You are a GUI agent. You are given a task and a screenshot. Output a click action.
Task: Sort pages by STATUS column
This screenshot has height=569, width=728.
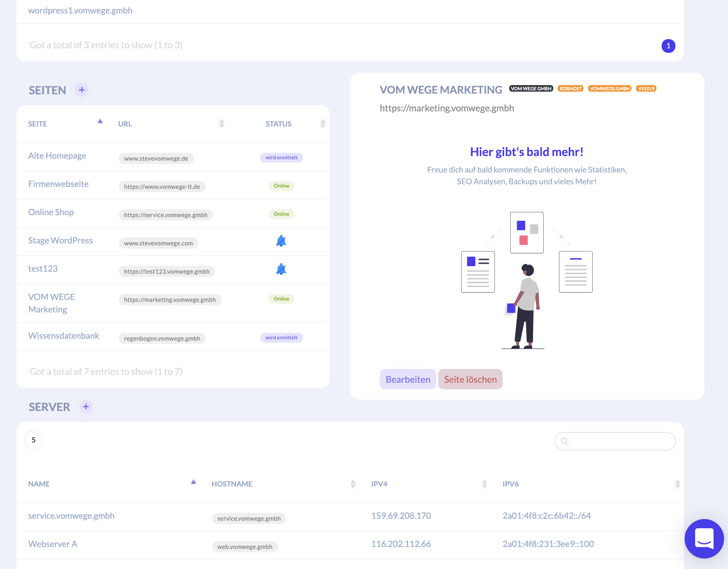click(x=322, y=124)
